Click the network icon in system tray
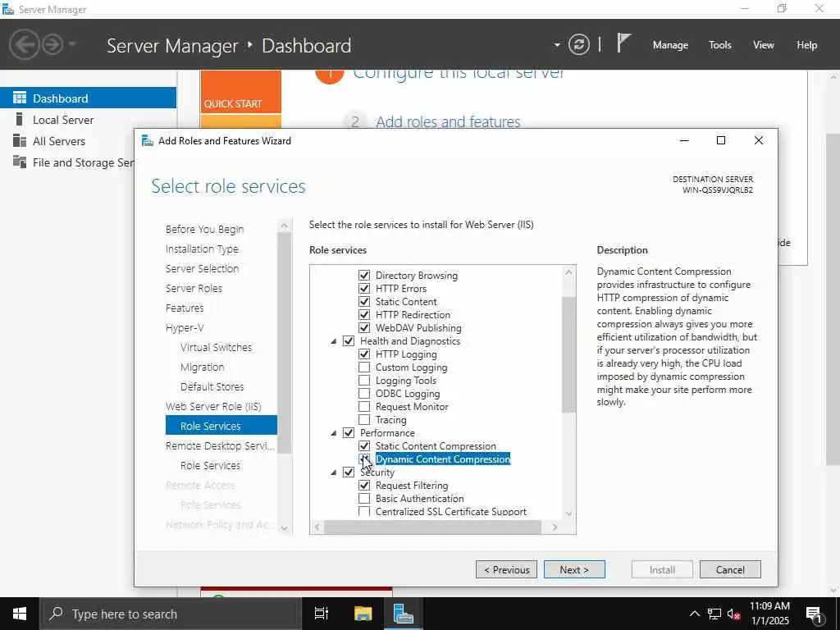 pos(714,614)
